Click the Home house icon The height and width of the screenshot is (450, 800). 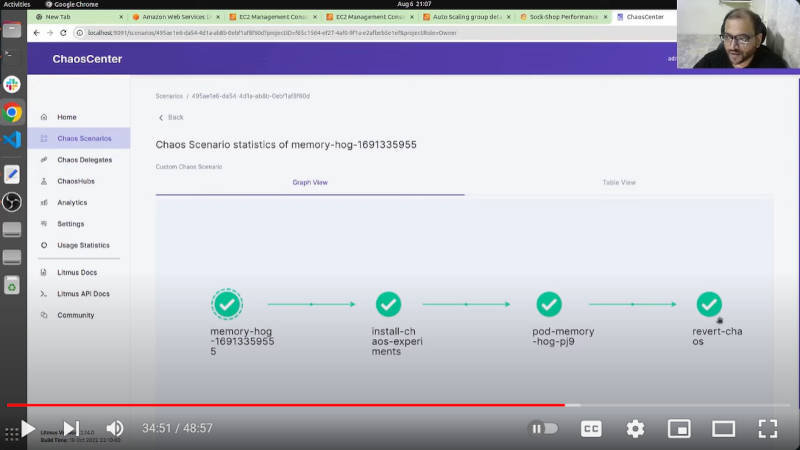pos(44,117)
